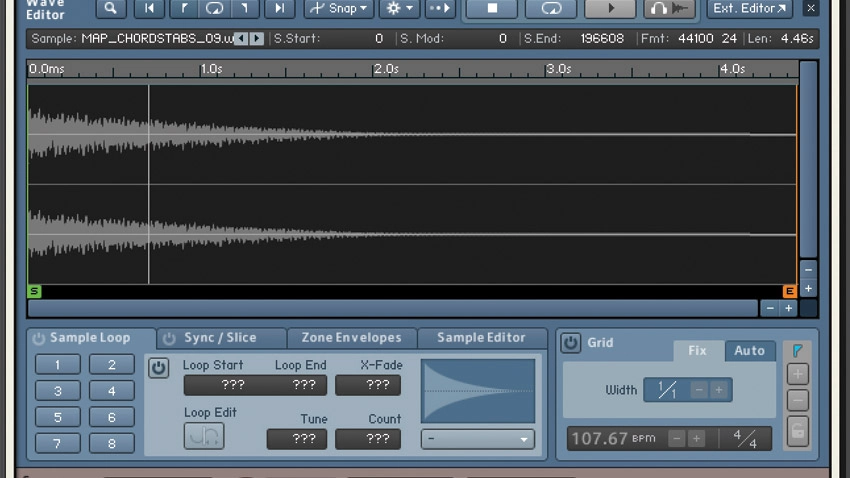Click the S.End value 196608
This screenshot has width=850, height=478.
click(x=602, y=38)
